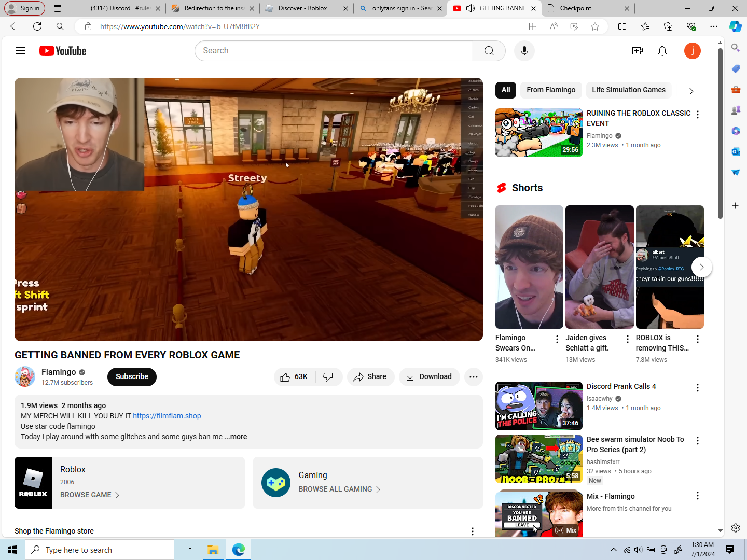This screenshot has width=747, height=560.
Task: Open the Windows Start menu
Action: (12, 550)
